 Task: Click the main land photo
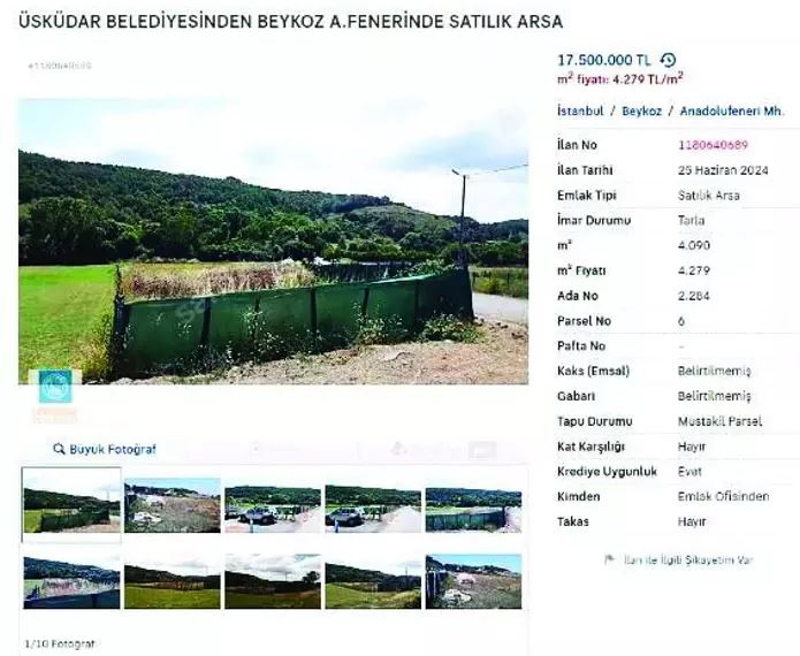(x=273, y=240)
